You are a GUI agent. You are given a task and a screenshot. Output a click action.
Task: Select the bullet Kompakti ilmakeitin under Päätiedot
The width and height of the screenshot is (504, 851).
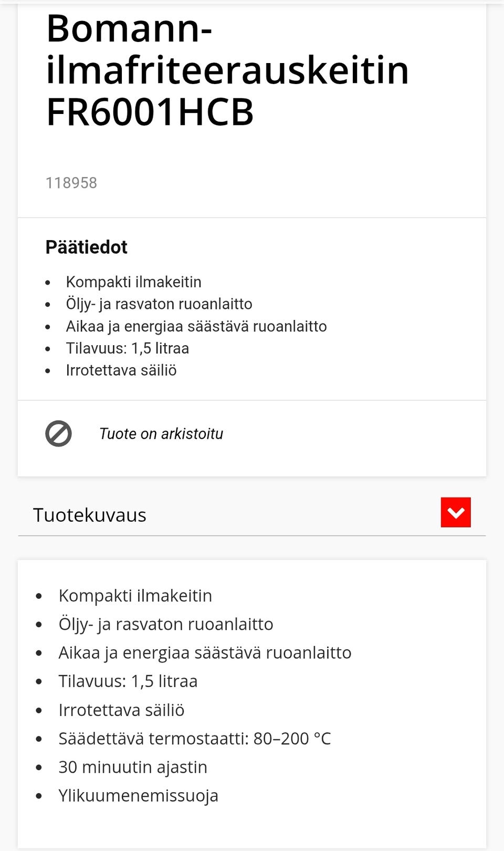[x=133, y=282]
